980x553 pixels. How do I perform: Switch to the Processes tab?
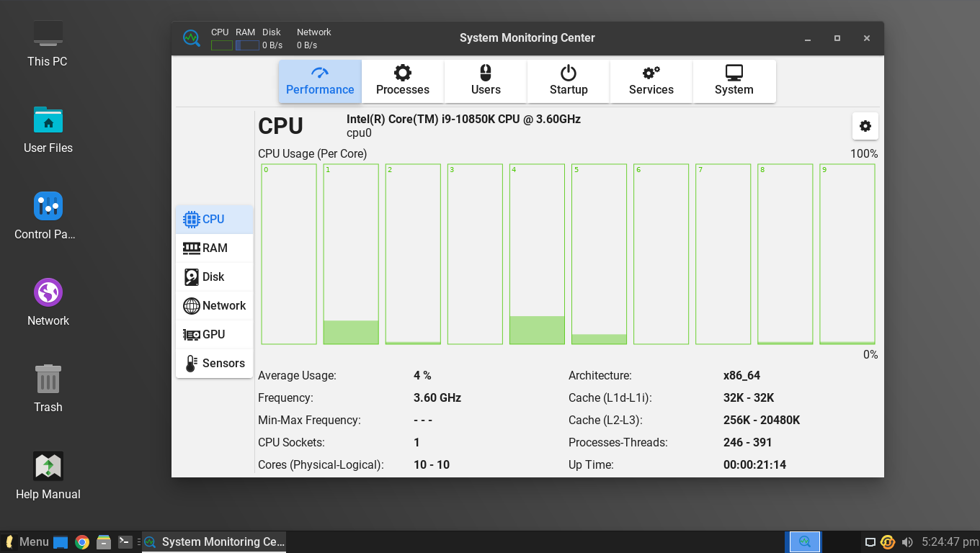tap(402, 81)
